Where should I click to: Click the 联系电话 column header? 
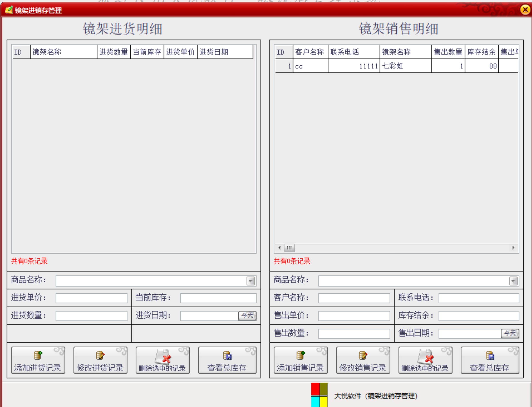tap(354, 52)
